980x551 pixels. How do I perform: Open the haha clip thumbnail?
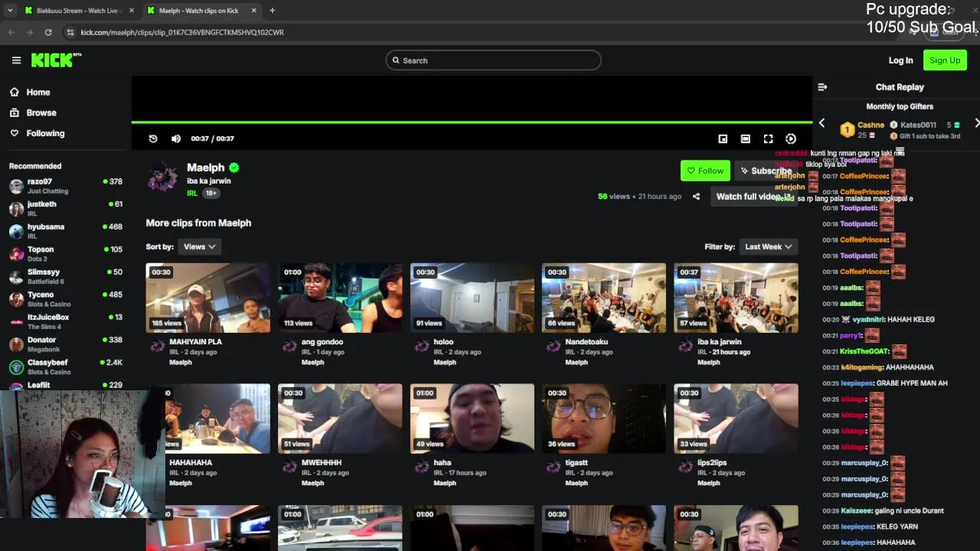[472, 419]
